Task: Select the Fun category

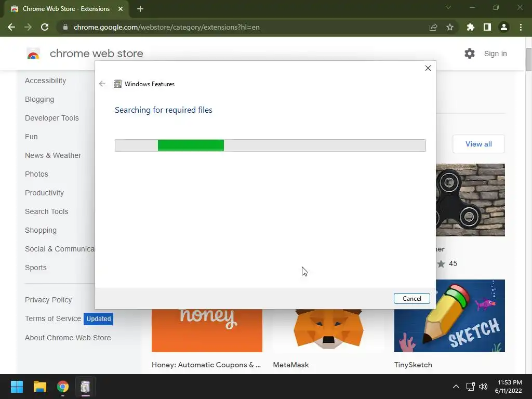Action: click(x=31, y=137)
